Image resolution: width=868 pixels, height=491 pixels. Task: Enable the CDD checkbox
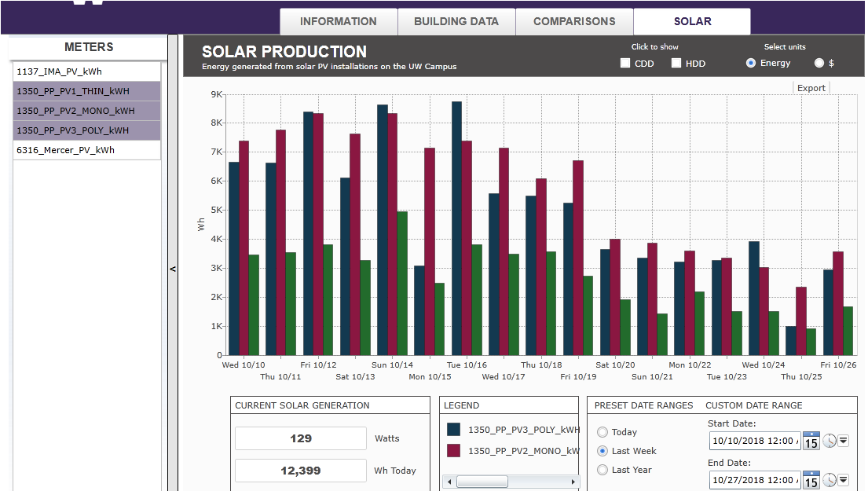[x=625, y=64]
